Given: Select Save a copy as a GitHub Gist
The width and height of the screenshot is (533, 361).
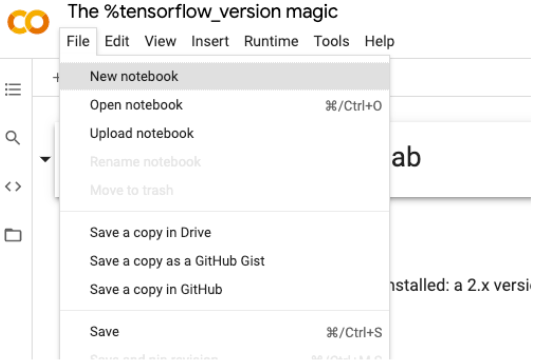Looking at the screenshot, I should pyautogui.click(x=224, y=261).
